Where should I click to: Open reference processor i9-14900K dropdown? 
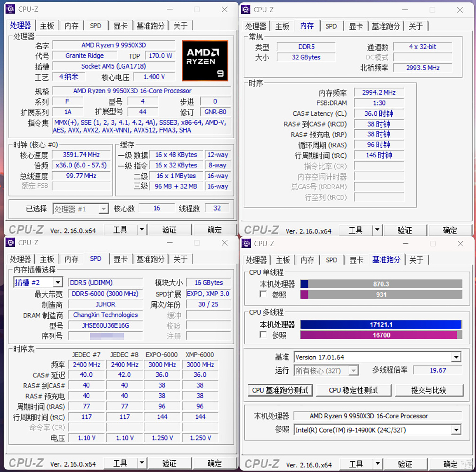pos(456,430)
